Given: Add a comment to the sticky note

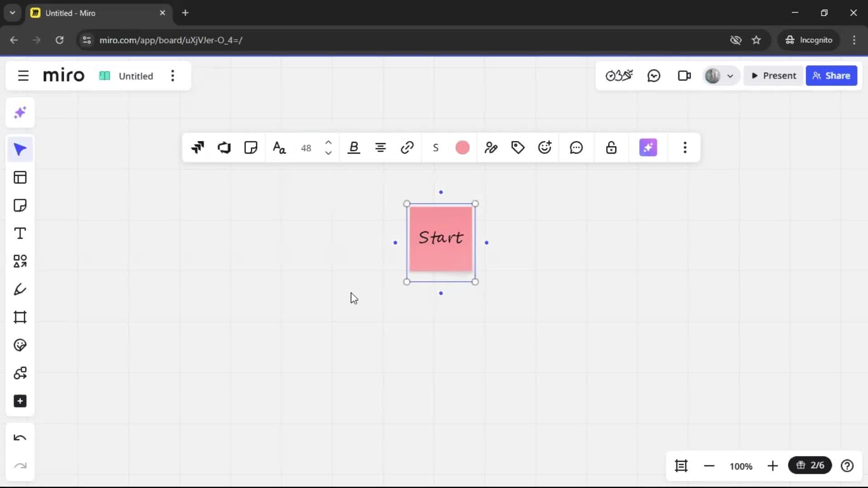Looking at the screenshot, I should click(576, 148).
